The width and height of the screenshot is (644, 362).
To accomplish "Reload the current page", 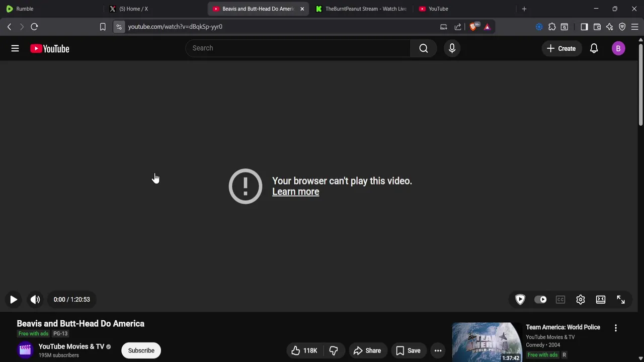I will [x=34, y=27].
